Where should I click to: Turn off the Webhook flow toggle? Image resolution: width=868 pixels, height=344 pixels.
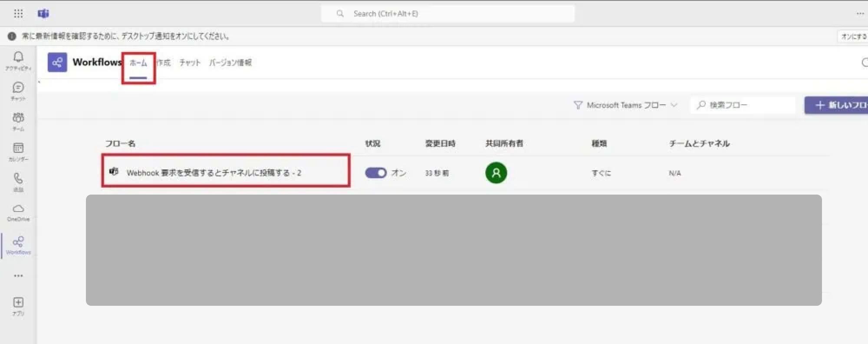click(375, 173)
